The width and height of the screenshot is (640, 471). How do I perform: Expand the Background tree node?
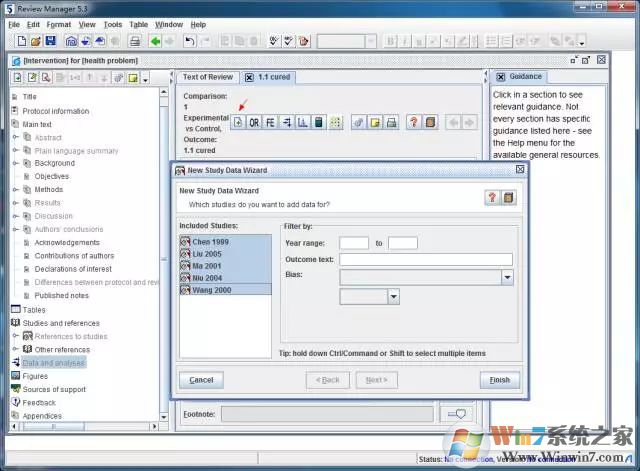click(x=15, y=163)
